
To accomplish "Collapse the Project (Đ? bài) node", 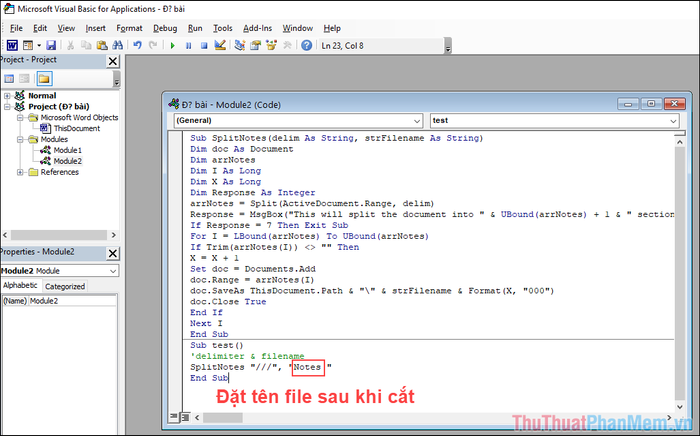I will 7,107.
